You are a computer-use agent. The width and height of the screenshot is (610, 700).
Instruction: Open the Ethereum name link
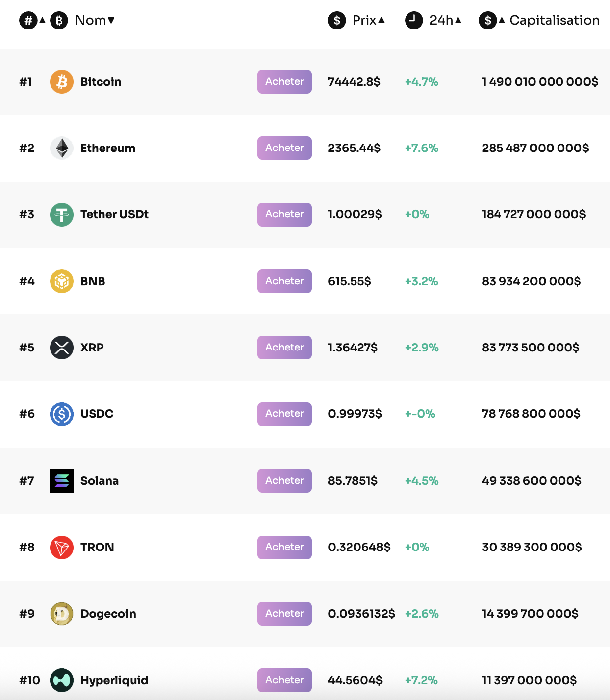[108, 148]
